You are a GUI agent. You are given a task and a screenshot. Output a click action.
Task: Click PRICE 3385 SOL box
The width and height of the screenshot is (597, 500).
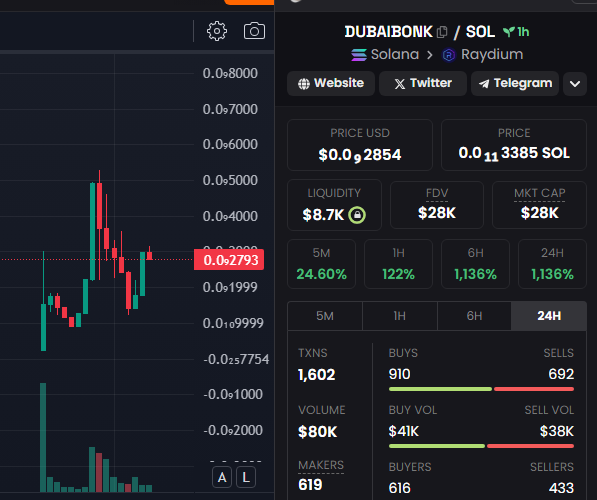[514, 145]
